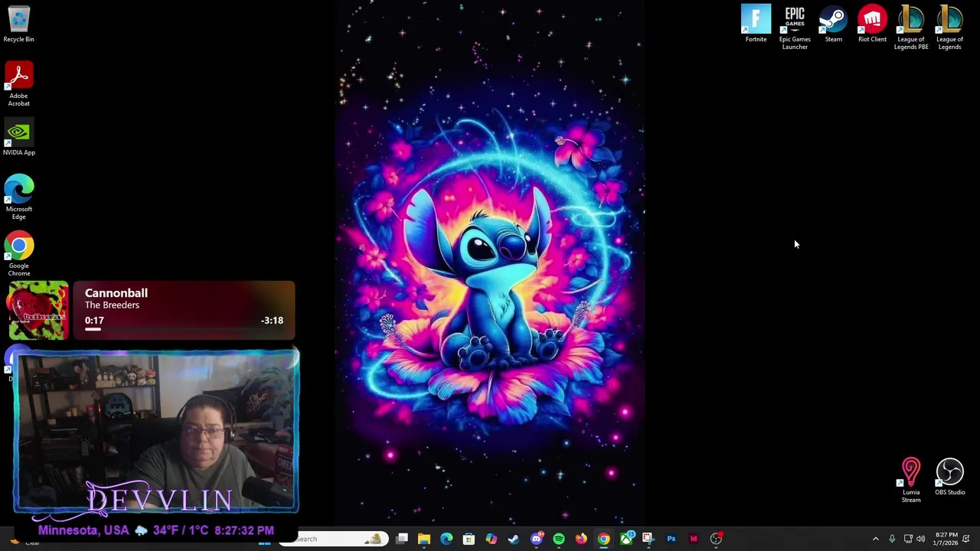Select the Riot Client desktop shortcut
980x551 pixels.
point(872,24)
